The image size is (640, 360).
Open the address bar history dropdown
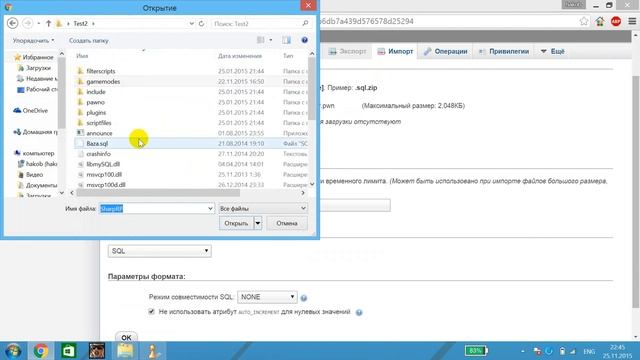pyautogui.click(x=191, y=24)
